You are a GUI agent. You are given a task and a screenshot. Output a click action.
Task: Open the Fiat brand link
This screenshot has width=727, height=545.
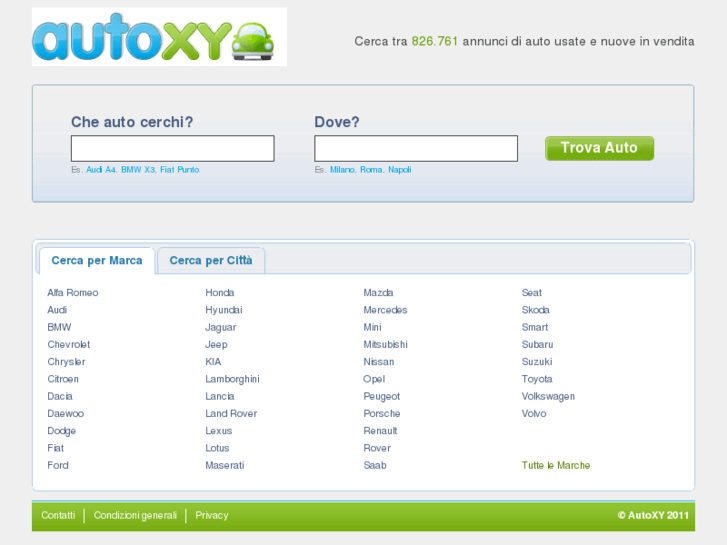click(56, 448)
